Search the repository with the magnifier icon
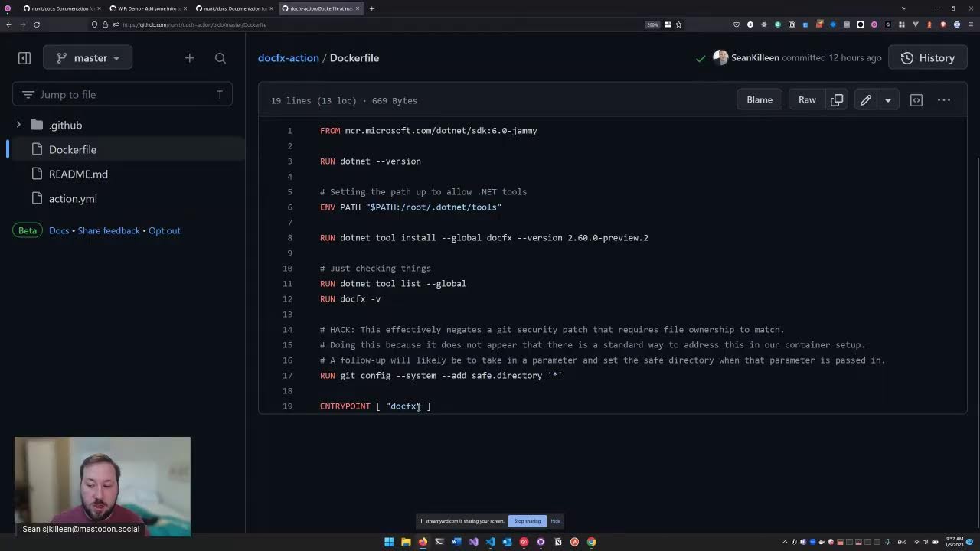Image resolution: width=980 pixels, height=551 pixels. point(220,58)
